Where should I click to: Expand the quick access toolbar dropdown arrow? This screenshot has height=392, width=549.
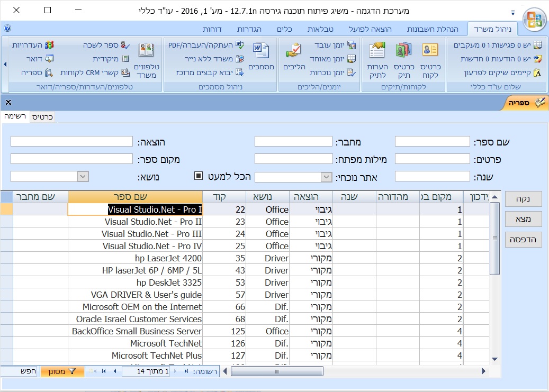coord(513,13)
